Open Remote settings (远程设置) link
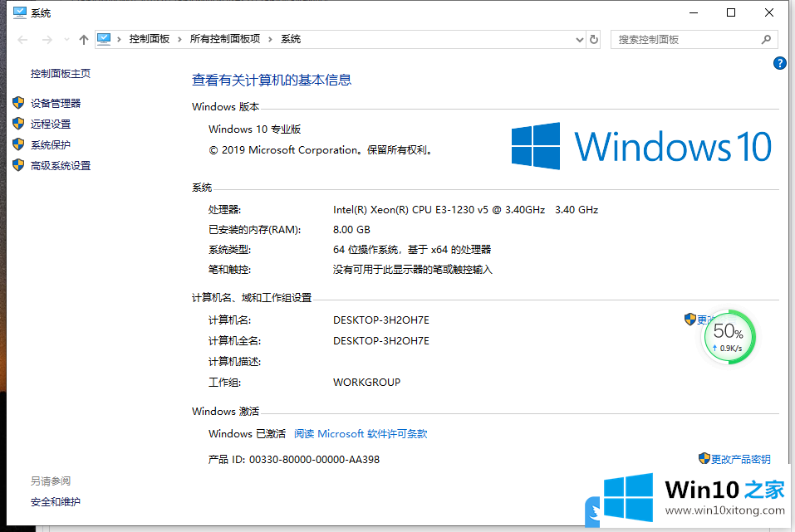795x532 pixels. pyautogui.click(x=51, y=124)
